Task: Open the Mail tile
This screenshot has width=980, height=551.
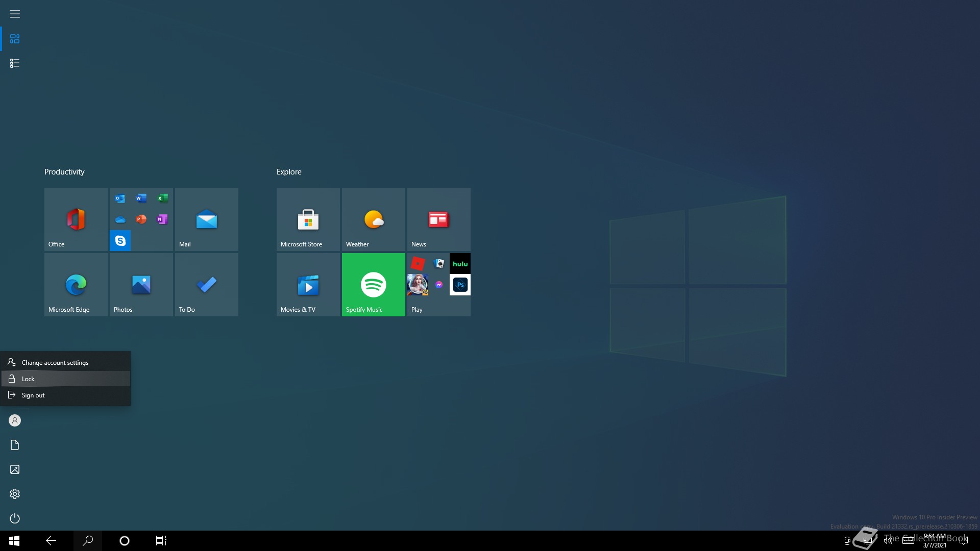Action: (206, 219)
